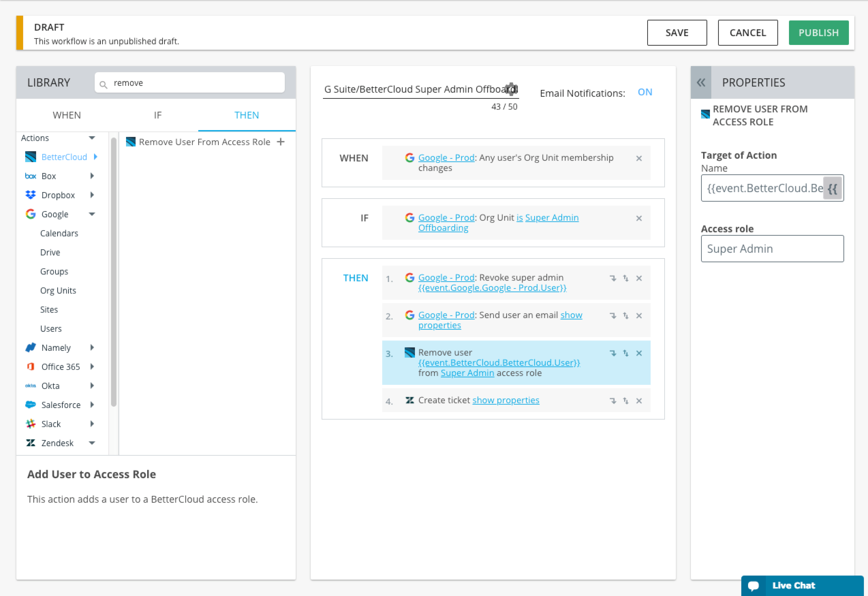This screenshot has width=868, height=596.
Task: Expand the Salesforce actions arrow
Action: (x=92, y=405)
